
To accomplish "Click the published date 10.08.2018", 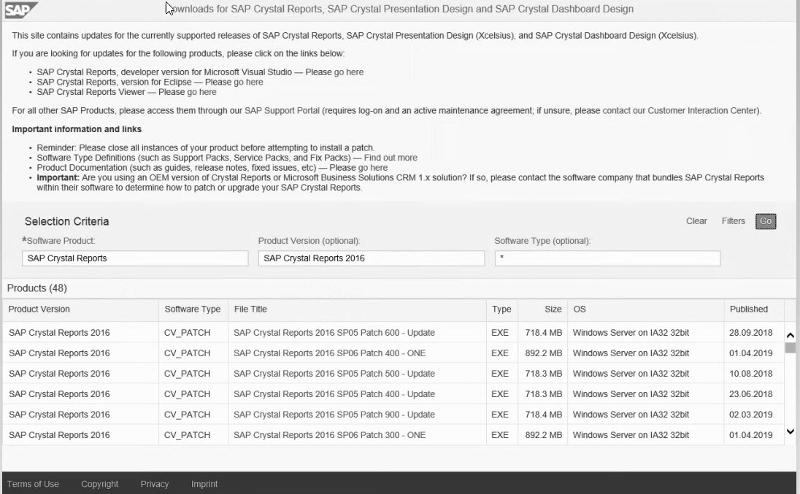I will [751, 374].
